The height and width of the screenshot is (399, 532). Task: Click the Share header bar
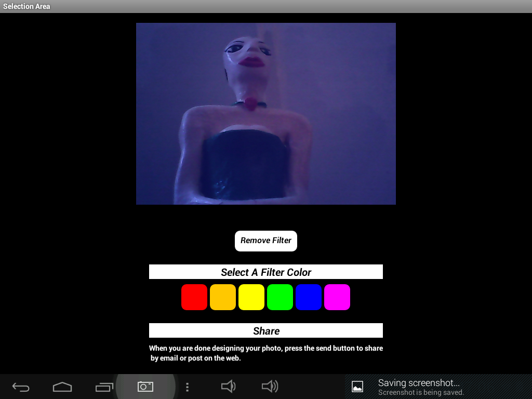click(x=266, y=331)
